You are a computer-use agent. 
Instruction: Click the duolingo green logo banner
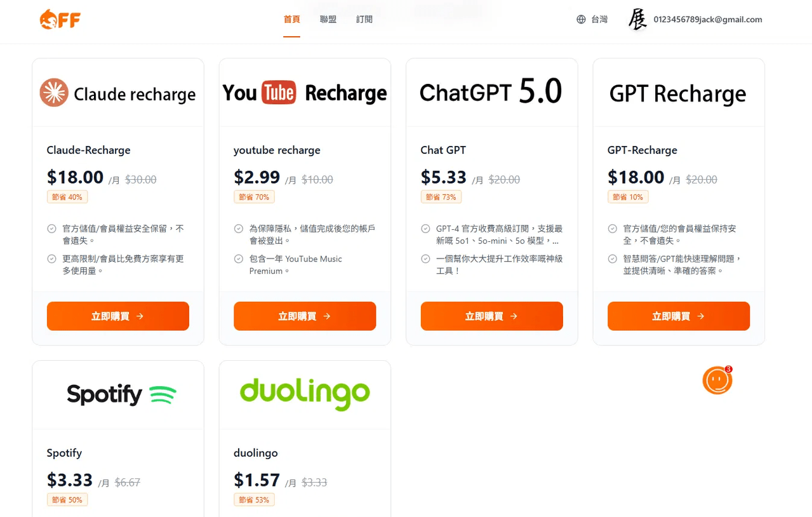click(x=305, y=395)
